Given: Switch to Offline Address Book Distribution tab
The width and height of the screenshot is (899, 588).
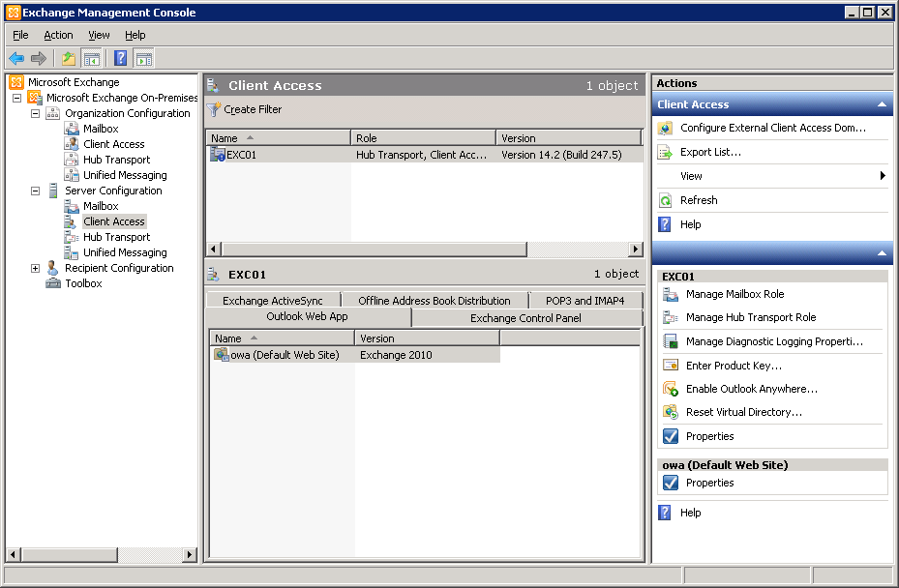Looking at the screenshot, I should (x=435, y=301).
